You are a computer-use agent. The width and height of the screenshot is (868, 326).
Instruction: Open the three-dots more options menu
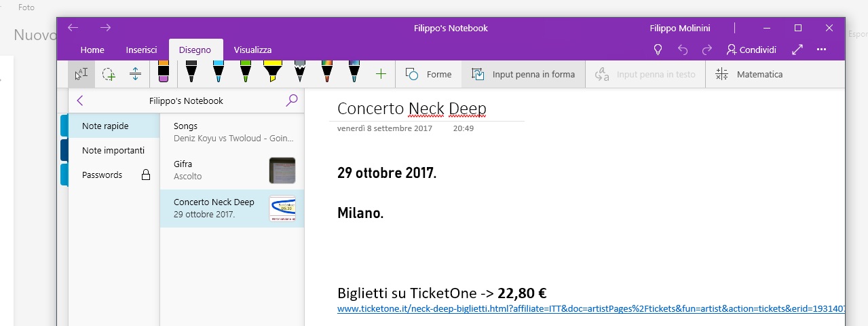[x=822, y=50]
